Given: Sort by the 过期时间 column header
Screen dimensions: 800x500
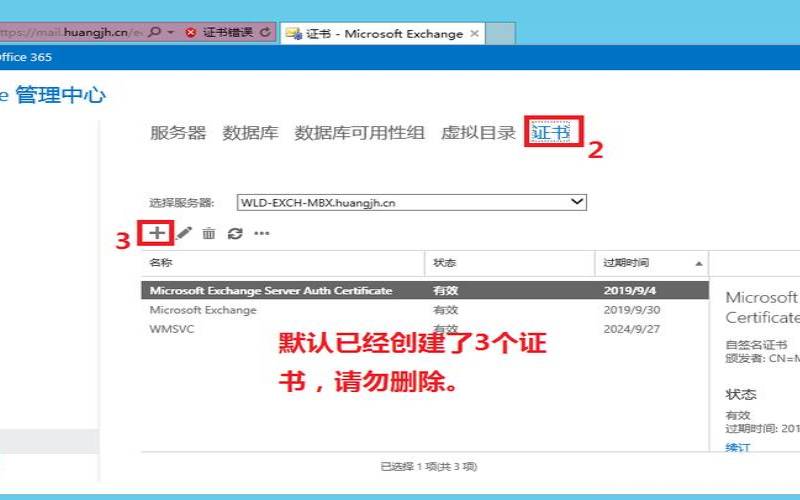Looking at the screenshot, I should (x=652, y=263).
